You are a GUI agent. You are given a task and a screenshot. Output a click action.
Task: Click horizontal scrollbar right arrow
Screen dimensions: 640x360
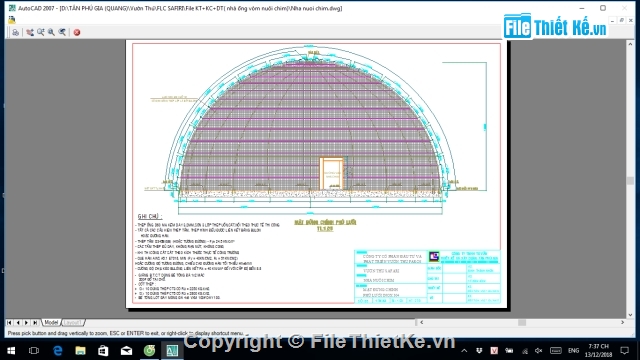tap(622, 322)
